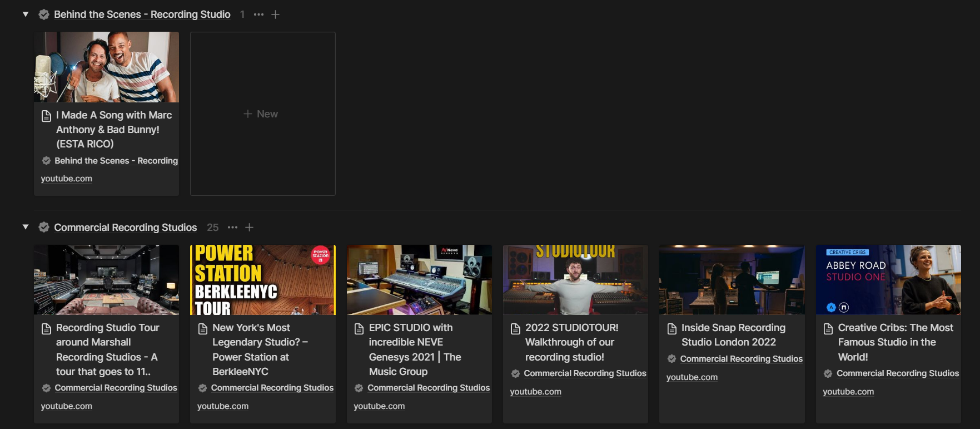This screenshot has height=429, width=980.
Task: Add item to Commercial Recording Studios group via plus
Action: (250, 228)
